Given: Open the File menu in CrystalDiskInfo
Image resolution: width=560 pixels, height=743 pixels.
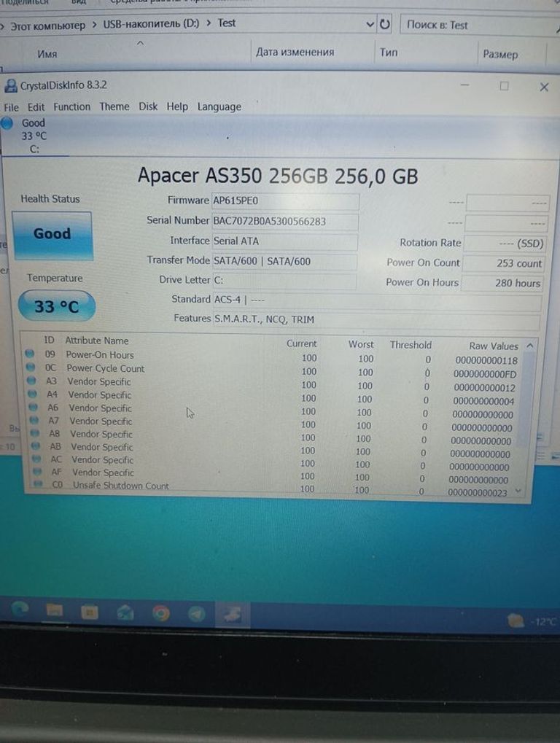Looking at the screenshot, I should pos(11,107).
